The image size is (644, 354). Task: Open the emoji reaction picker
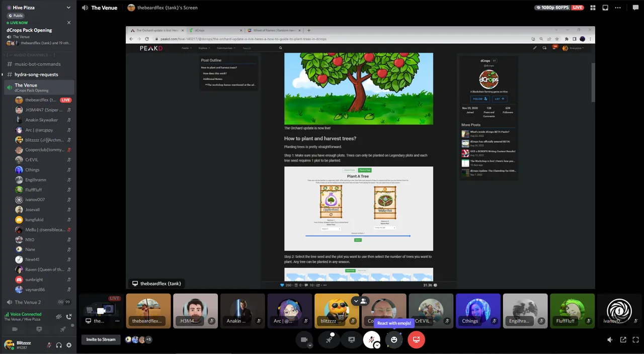pyautogui.click(x=394, y=340)
